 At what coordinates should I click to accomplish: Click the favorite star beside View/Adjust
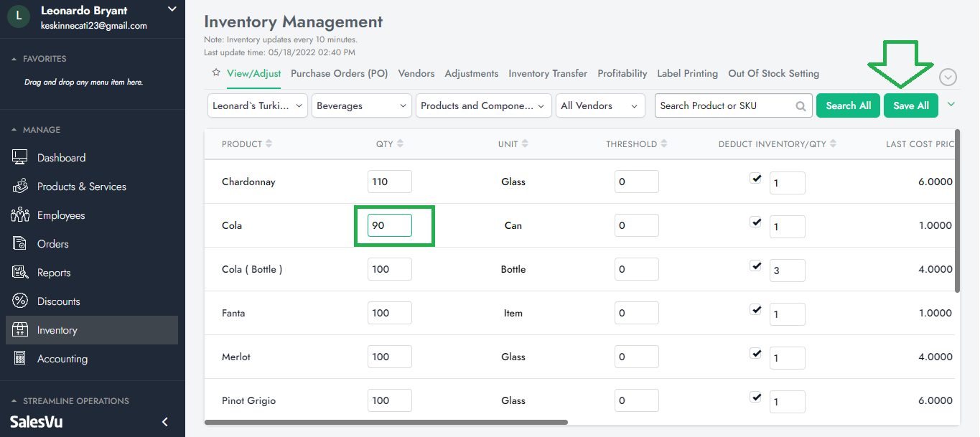tap(215, 73)
